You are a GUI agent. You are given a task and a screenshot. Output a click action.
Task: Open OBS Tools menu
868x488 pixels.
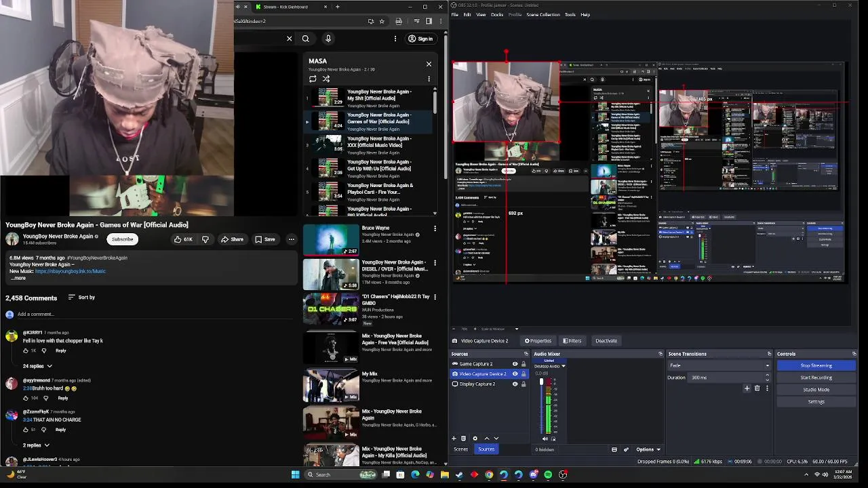pyautogui.click(x=570, y=14)
